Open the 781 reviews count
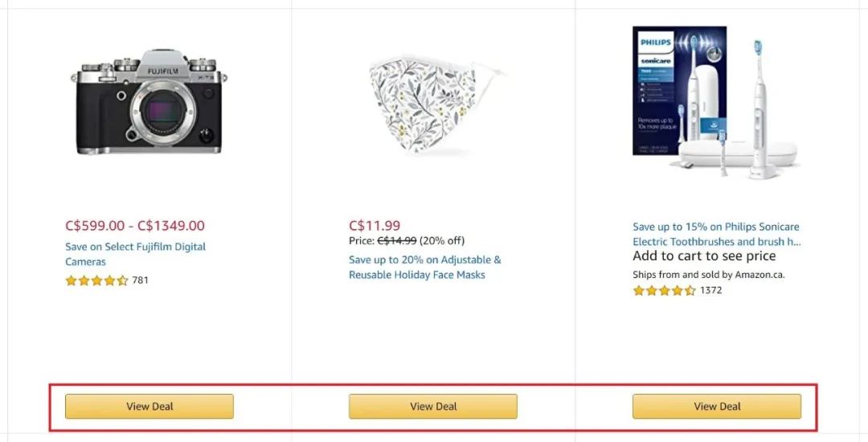Viewport: 868px width, 442px height. tap(140, 280)
